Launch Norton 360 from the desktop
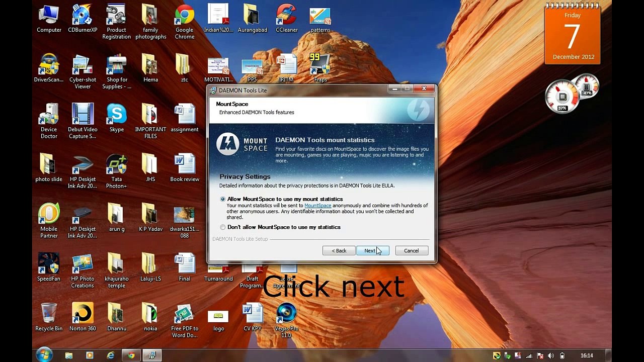 click(83, 317)
